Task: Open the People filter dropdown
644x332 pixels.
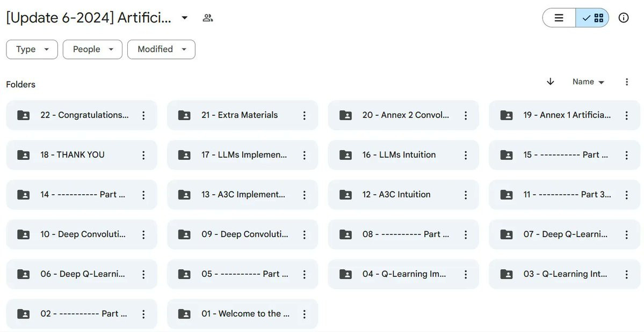Action: [92, 49]
